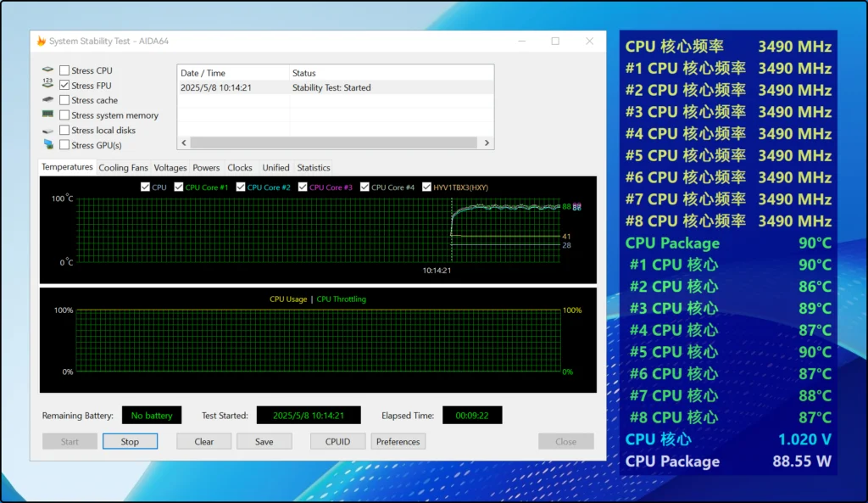Open the Unified tab
This screenshot has width=868, height=503.
coord(275,168)
